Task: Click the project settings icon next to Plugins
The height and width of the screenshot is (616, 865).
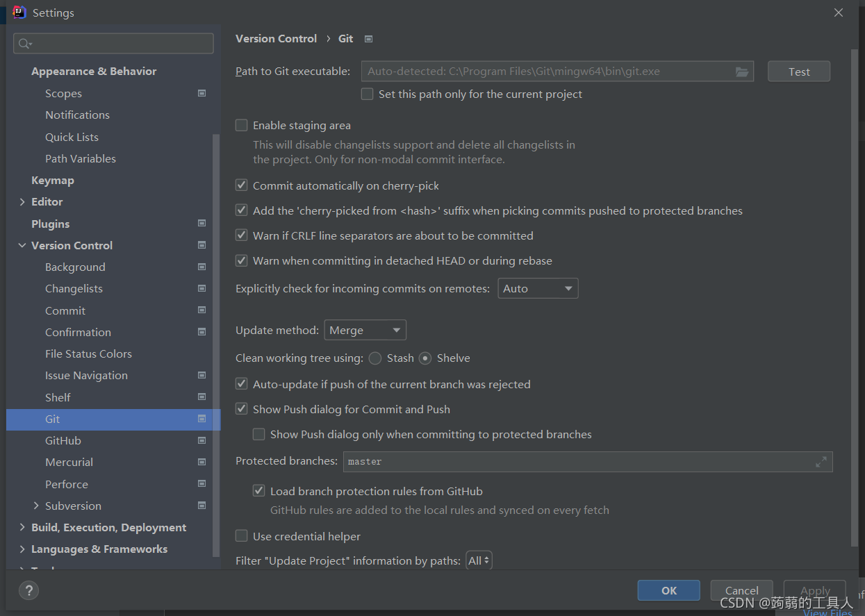Action: 202,224
